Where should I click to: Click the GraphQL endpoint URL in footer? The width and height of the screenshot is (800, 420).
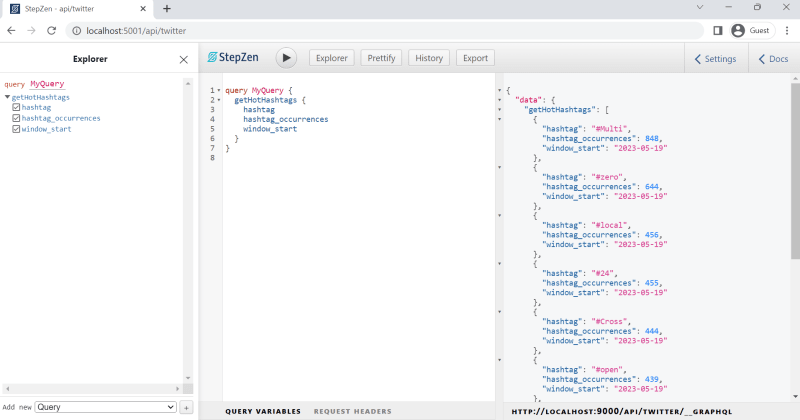tap(621, 411)
